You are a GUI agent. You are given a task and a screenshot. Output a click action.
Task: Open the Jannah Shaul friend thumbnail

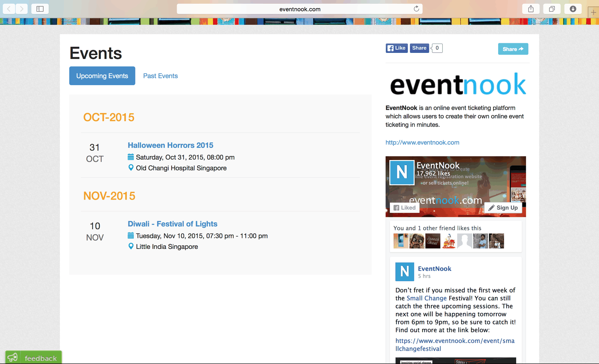coord(433,241)
